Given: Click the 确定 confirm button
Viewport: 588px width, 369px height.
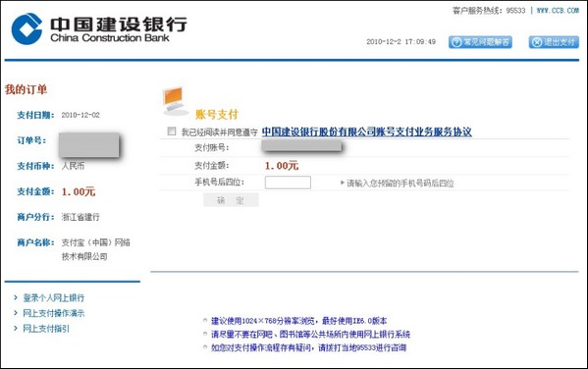Looking at the screenshot, I should pos(231,200).
